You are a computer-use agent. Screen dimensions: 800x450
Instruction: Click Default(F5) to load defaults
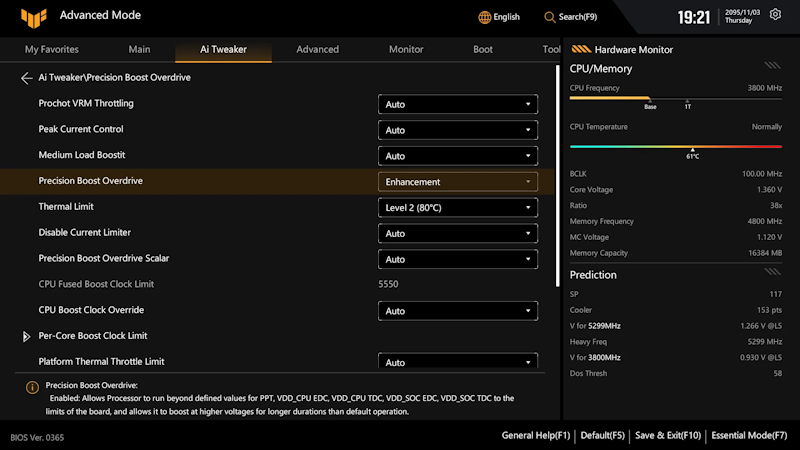pos(603,435)
